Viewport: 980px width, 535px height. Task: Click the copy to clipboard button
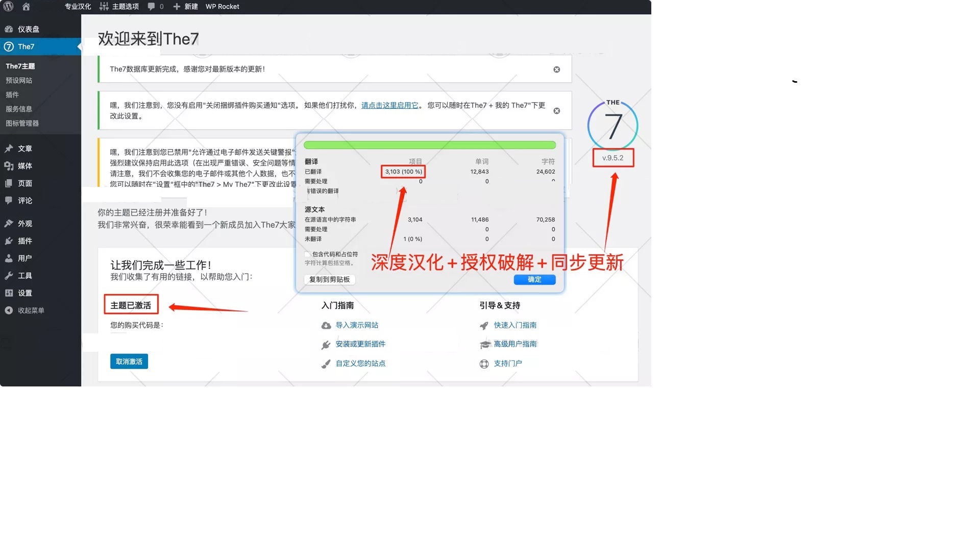tap(330, 279)
